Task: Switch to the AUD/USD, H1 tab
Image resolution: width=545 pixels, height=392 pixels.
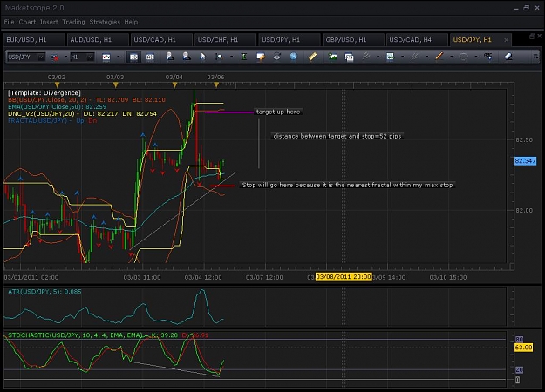Action: (x=98, y=40)
